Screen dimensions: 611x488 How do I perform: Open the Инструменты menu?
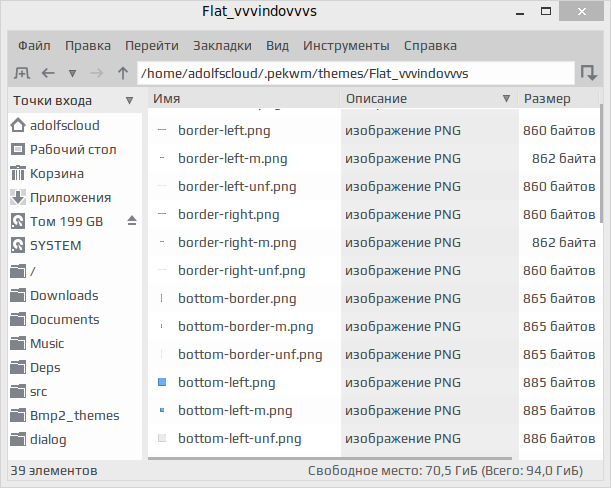click(346, 46)
